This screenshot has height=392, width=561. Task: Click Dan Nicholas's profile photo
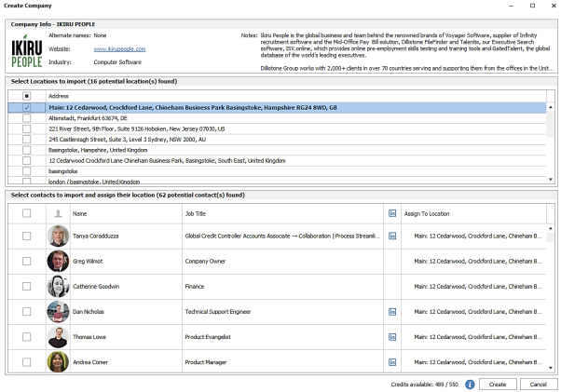[x=58, y=312]
